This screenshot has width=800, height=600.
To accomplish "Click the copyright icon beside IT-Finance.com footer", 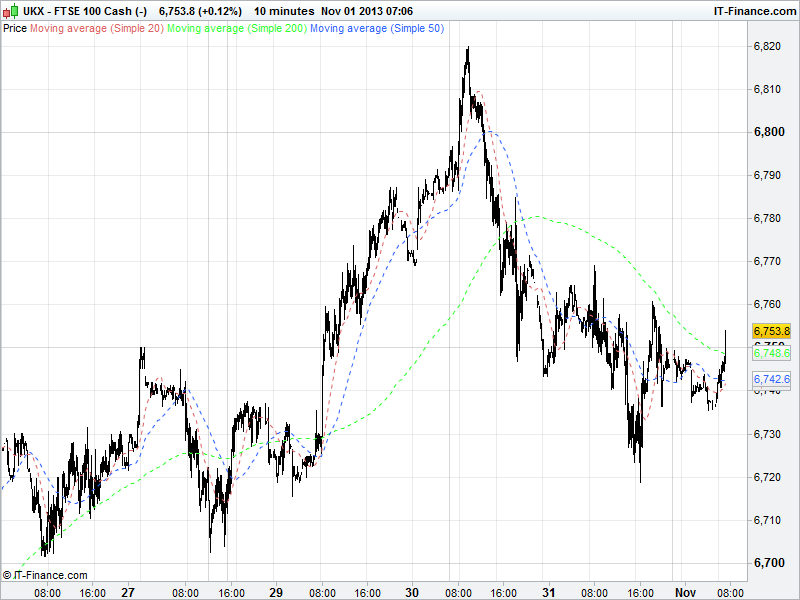I will click(8, 575).
